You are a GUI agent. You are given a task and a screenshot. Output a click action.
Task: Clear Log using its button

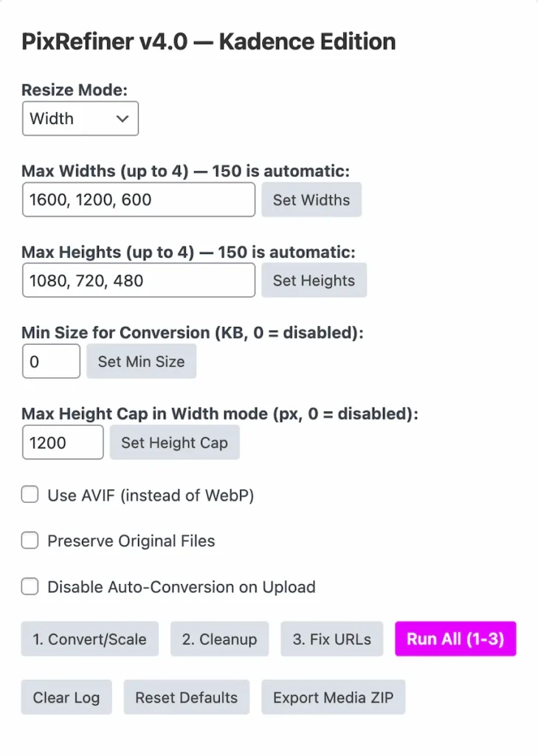click(66, 698)
